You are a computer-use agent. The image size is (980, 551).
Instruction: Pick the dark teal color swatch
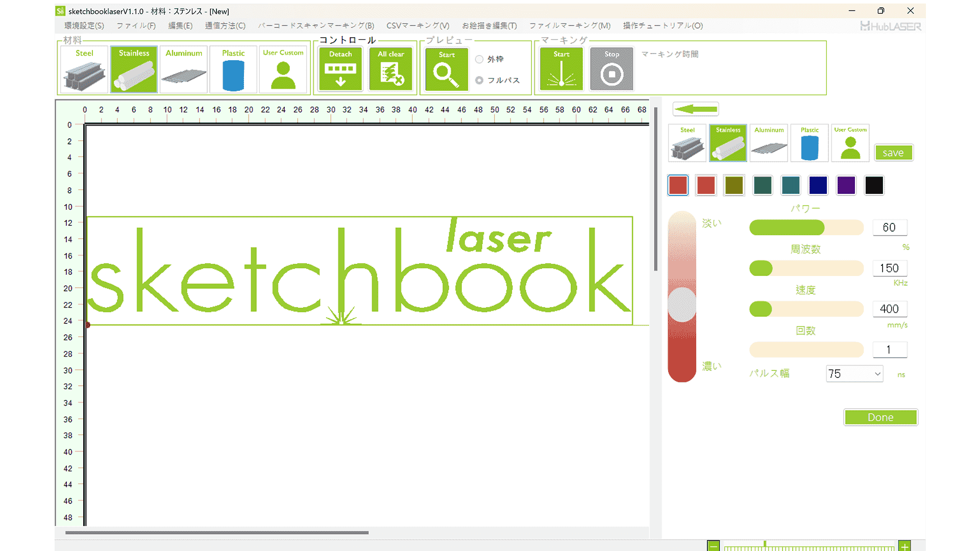pyautogui.click(x=763, y=185)
